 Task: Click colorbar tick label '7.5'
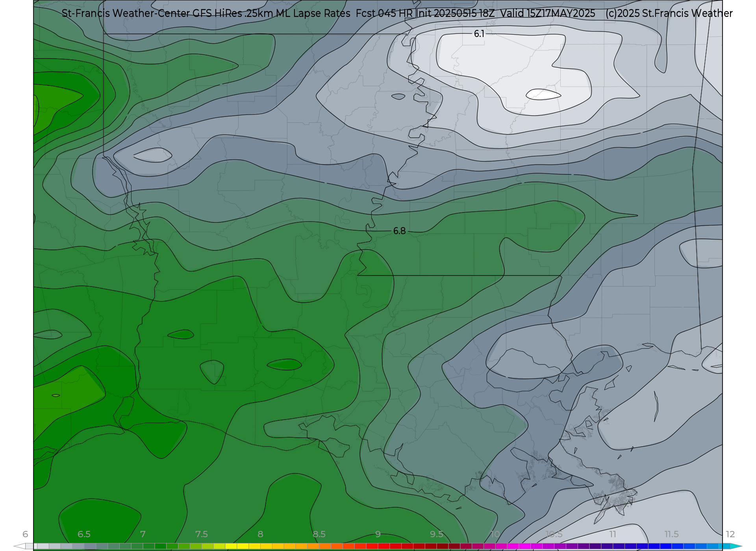coord(202,534)
